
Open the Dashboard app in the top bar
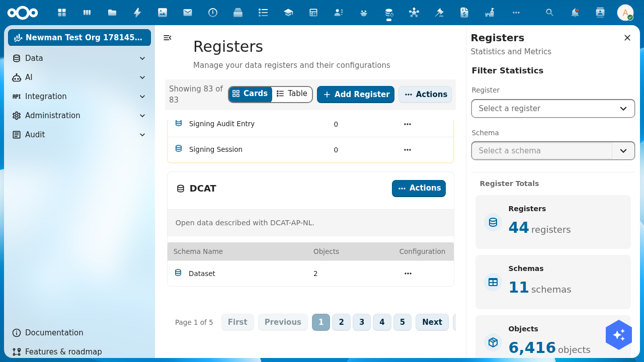pos(62,13)
